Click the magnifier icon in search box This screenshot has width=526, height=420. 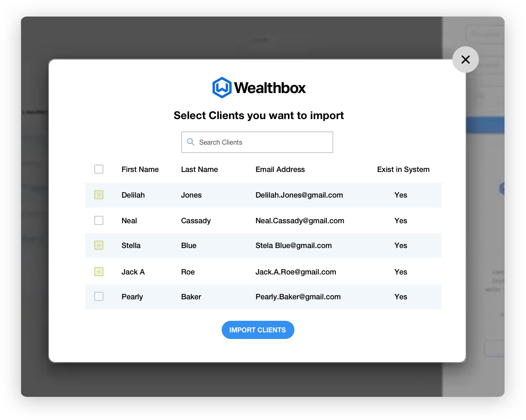pos(191,142)
